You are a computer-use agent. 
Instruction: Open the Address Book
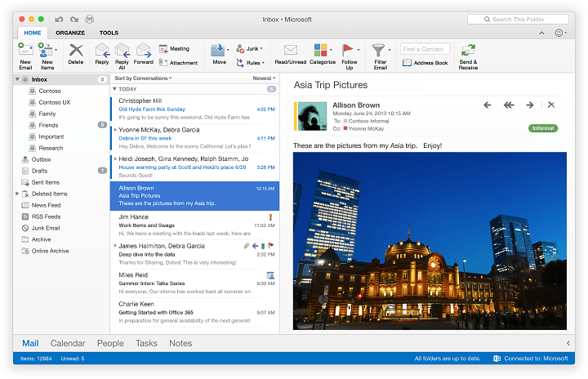coord(425,63)
